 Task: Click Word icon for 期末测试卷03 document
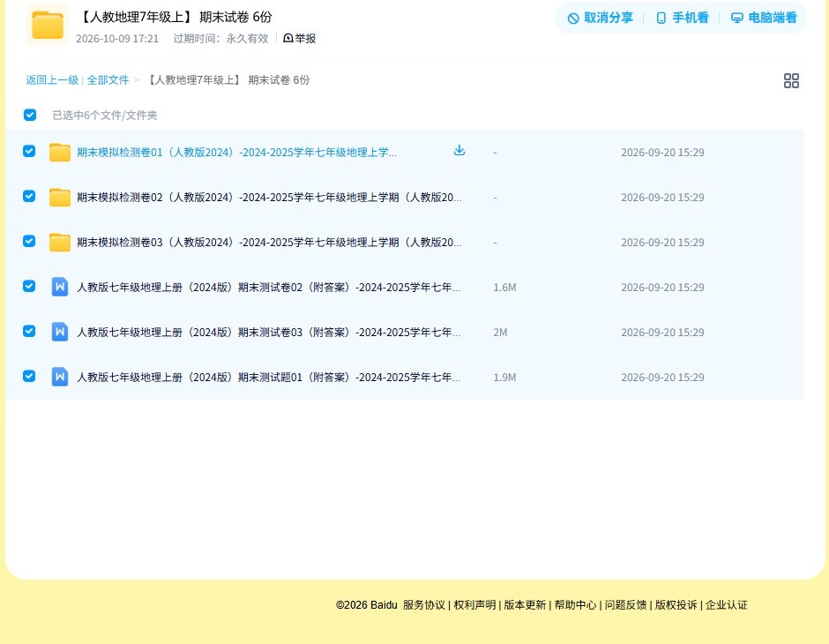(60, 332)
